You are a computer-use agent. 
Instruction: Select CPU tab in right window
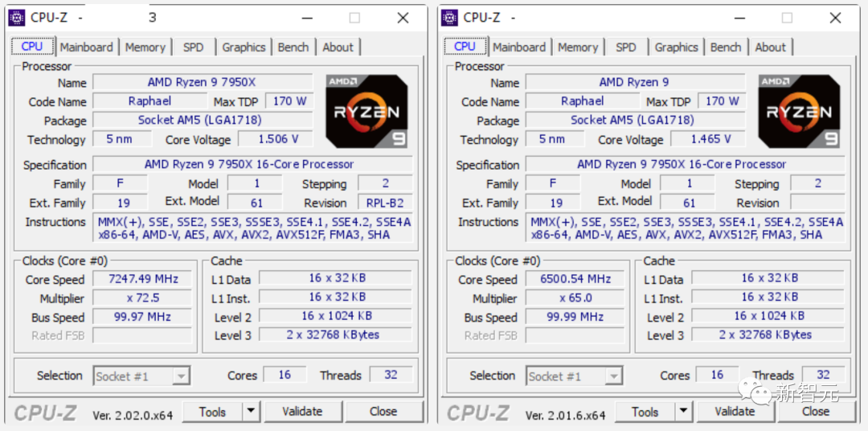465,47
